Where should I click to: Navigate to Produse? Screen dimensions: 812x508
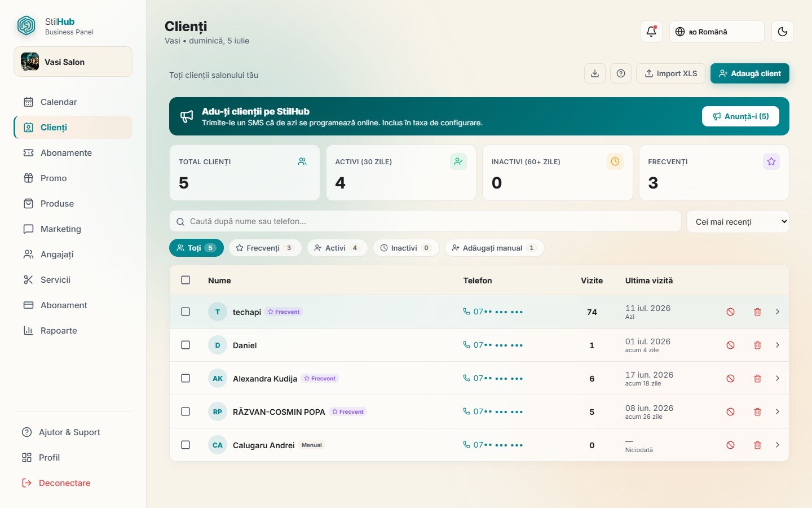[73, 204]
